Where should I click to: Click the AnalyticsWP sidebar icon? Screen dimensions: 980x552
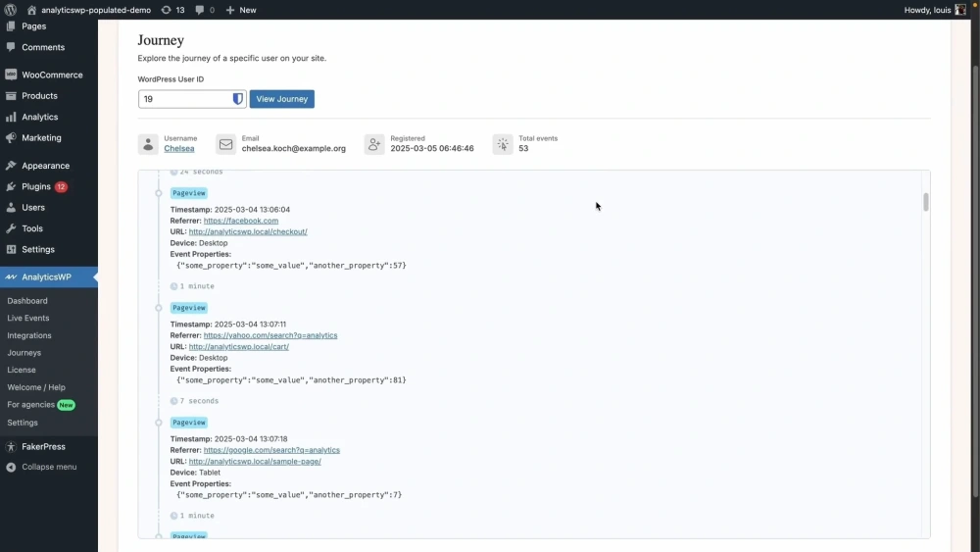(x=11, y=276)
